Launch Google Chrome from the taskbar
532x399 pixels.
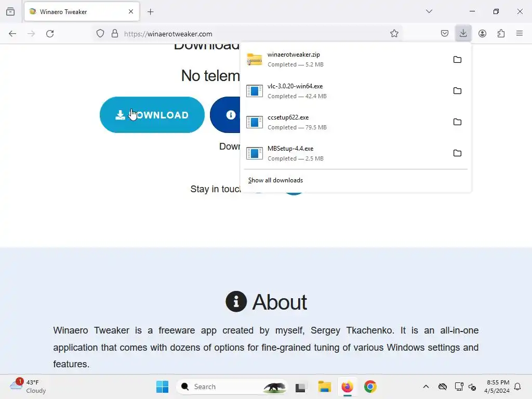click(x=370, y=387)
